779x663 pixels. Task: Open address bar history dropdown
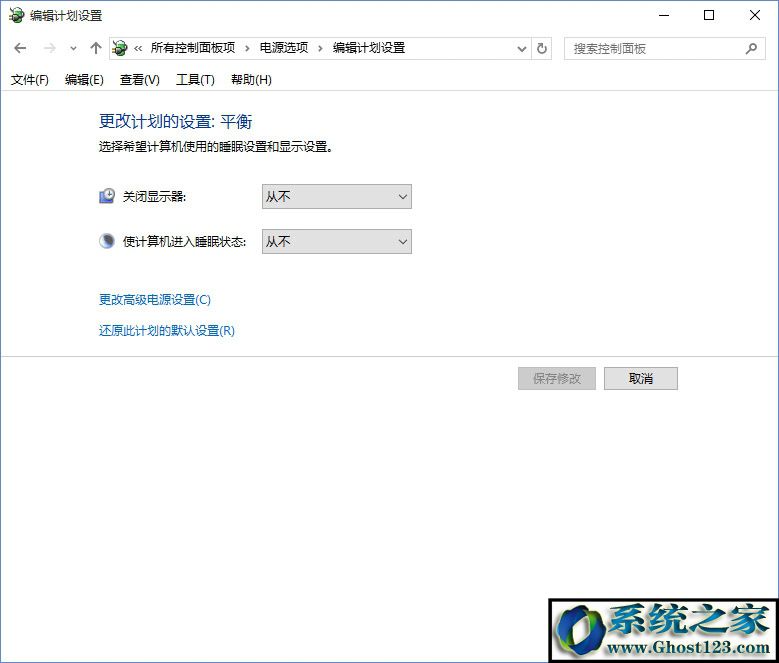(522, 49)
